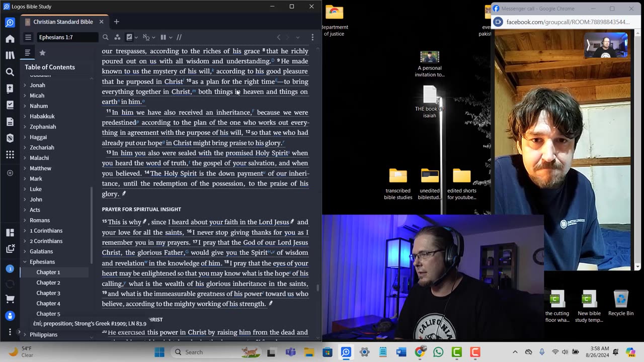644x362 pixels.
Task: Open the Library sidebar icon
Action: [x=10, y=55]
